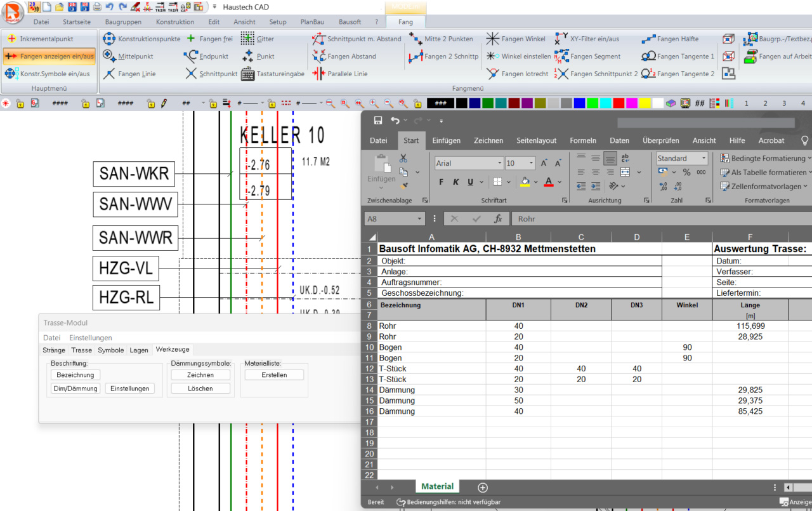
Task: Expand the Standard number format dropdown
Action: 703,159
